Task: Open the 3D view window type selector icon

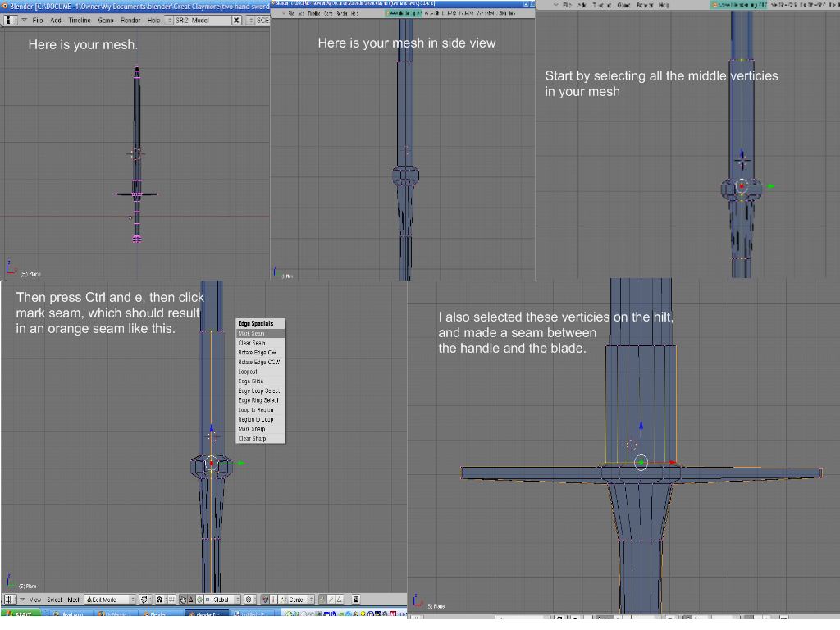Action: (10, 600)
